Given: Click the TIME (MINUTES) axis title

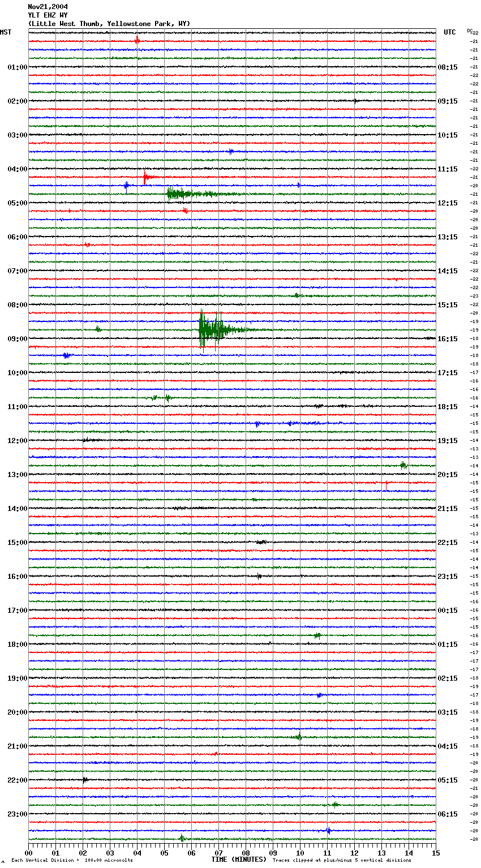Looking at the screenshot, I should [x=239, y=860].
